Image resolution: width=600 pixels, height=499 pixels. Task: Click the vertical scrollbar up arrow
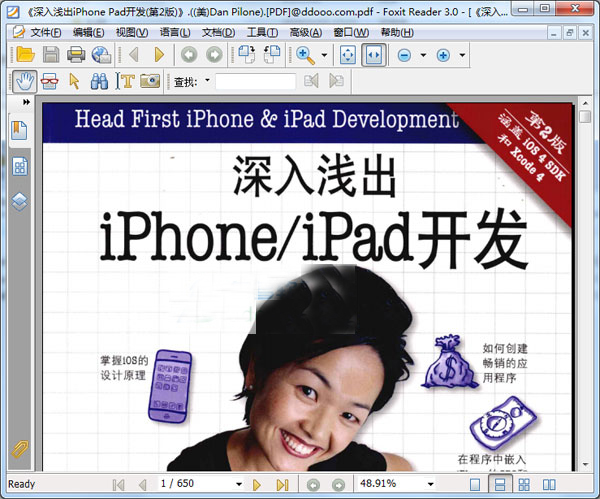pyautogui.click(x=585, y=103)
